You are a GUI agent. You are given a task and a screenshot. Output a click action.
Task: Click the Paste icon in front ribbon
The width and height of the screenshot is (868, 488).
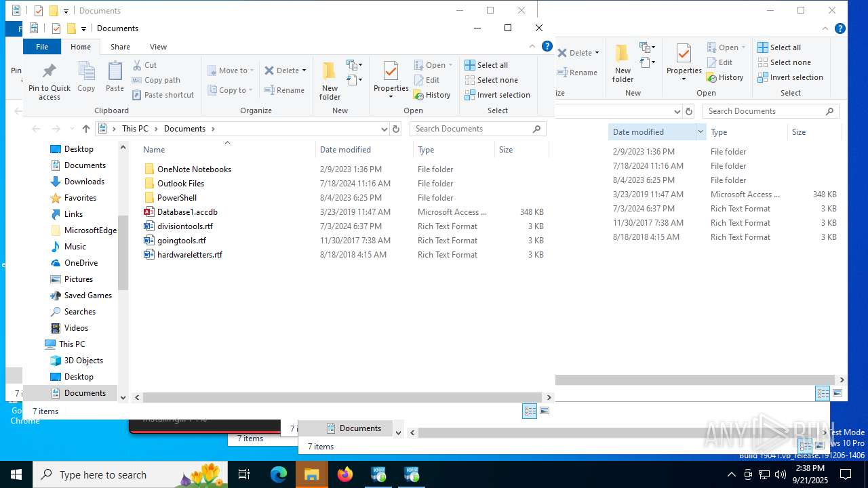[115, 77]
